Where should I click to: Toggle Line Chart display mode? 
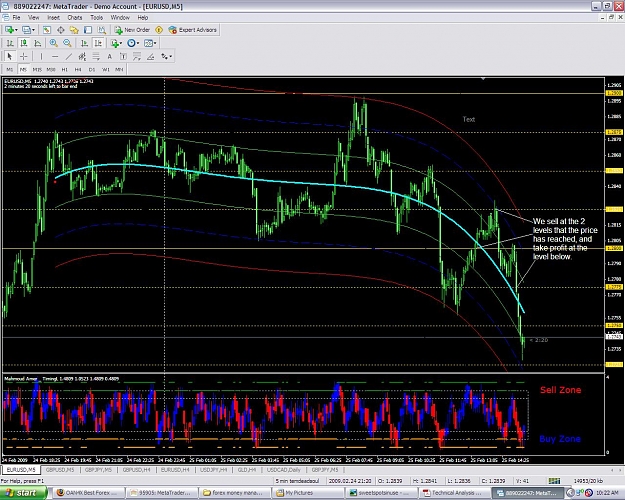[37, 43]
